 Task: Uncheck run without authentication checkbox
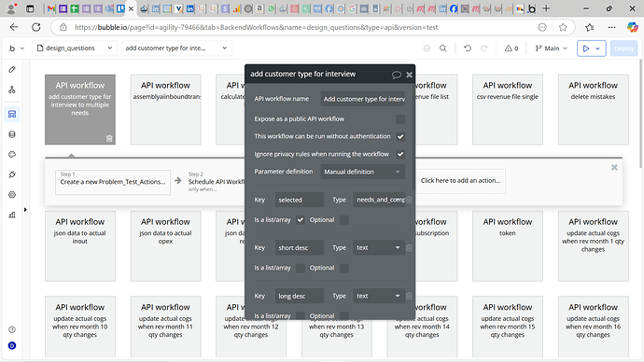[x=400, y=136]
